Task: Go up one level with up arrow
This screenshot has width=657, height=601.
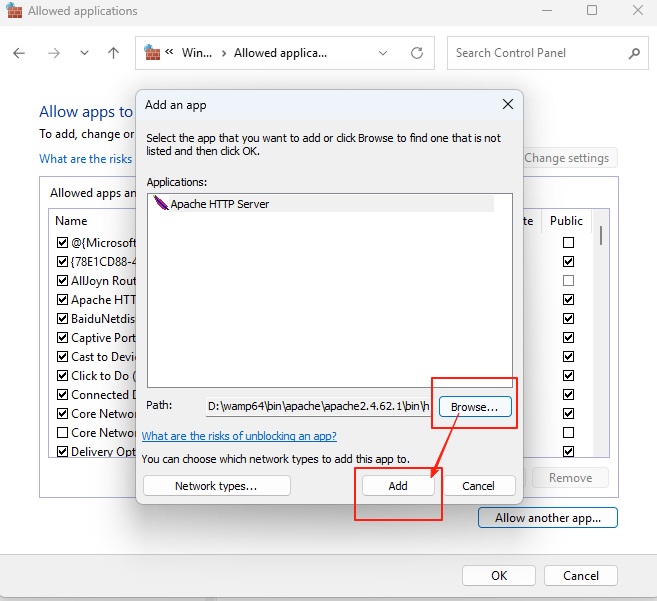Action: [x=113, y=53]
